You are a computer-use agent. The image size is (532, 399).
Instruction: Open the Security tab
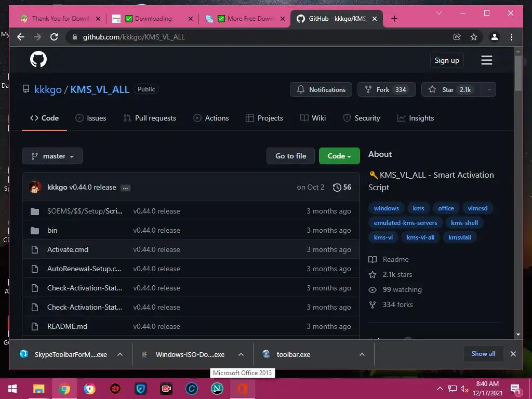[362, 118]
